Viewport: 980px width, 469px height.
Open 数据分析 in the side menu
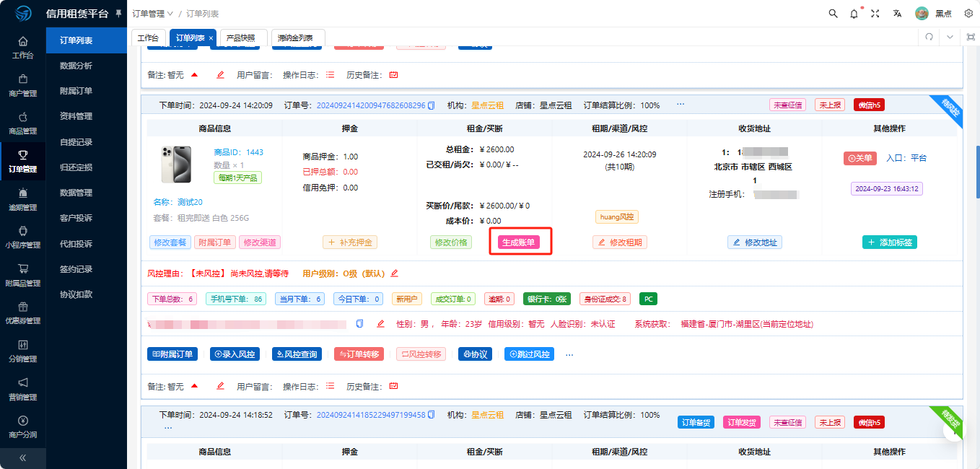click(x=76, y=66)
